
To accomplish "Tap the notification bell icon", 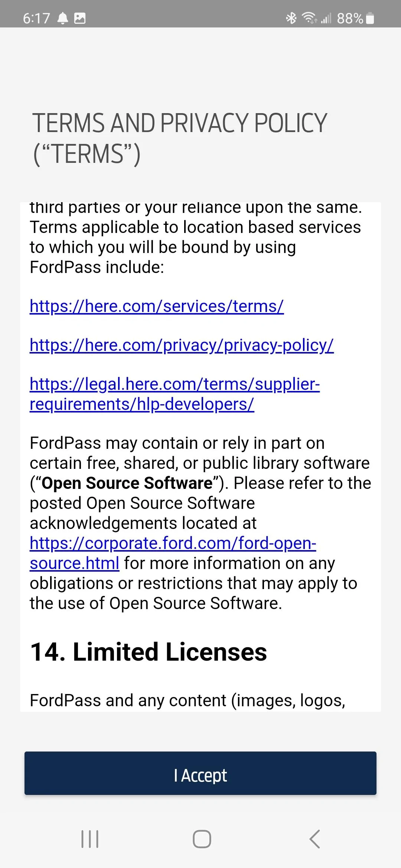I will pyautogui.click(x=63, y=17).
